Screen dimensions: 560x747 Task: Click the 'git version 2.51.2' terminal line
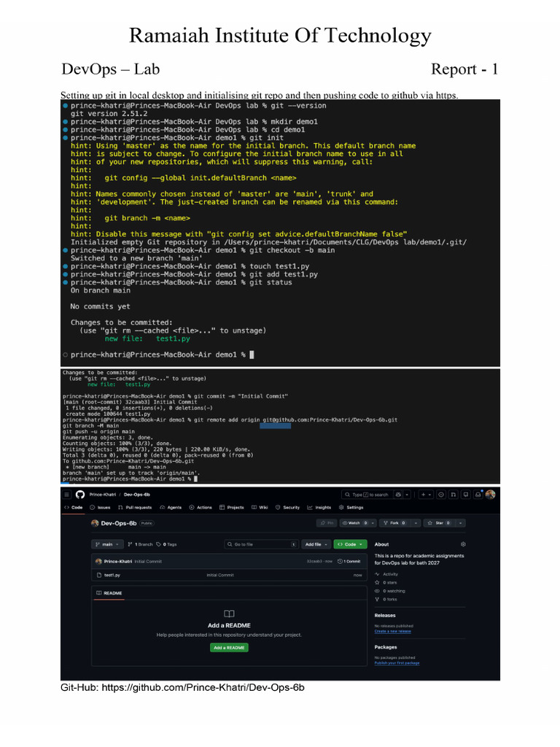pyautogui.click(x=109, y=113)
